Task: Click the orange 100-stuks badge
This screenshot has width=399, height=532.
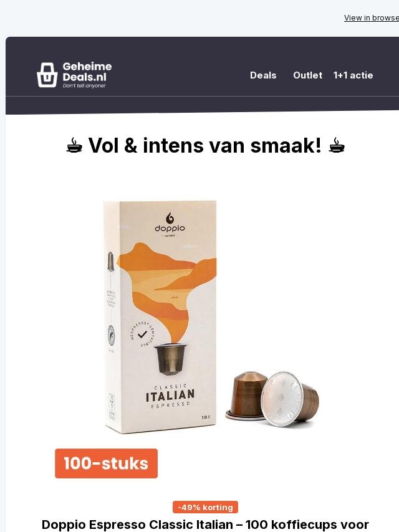Action: click(x=106, y=463)
